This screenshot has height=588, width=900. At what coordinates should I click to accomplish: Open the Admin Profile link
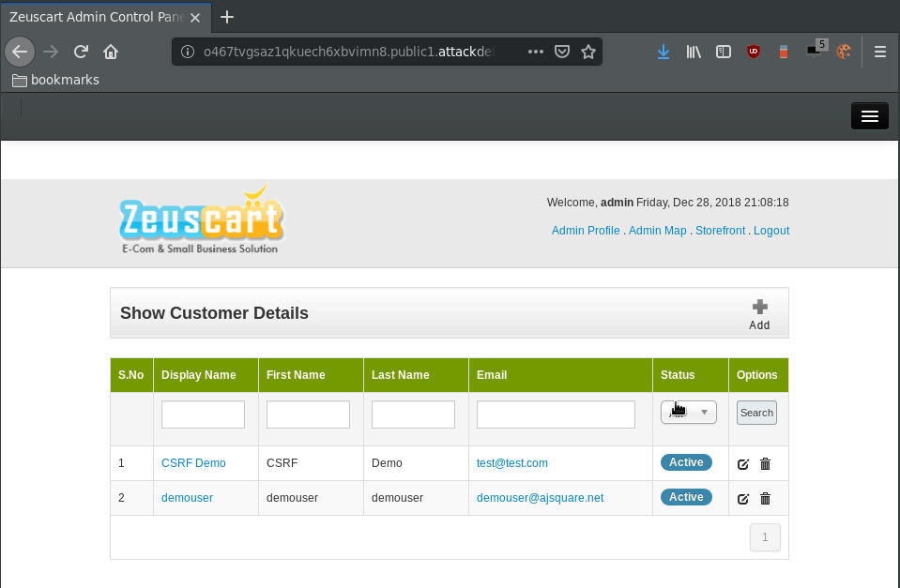586,231
